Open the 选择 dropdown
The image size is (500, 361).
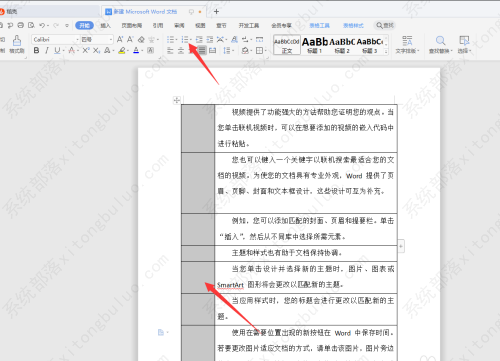pos(464,45)
